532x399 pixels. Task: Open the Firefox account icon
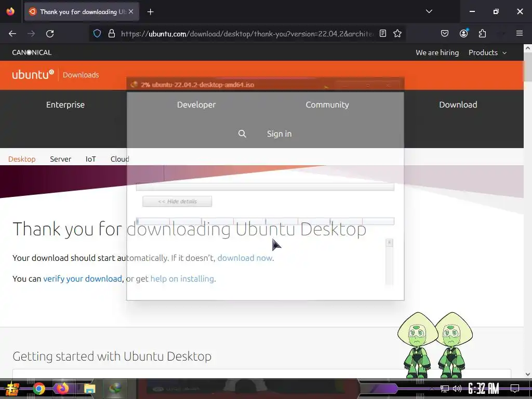point(464,33)
